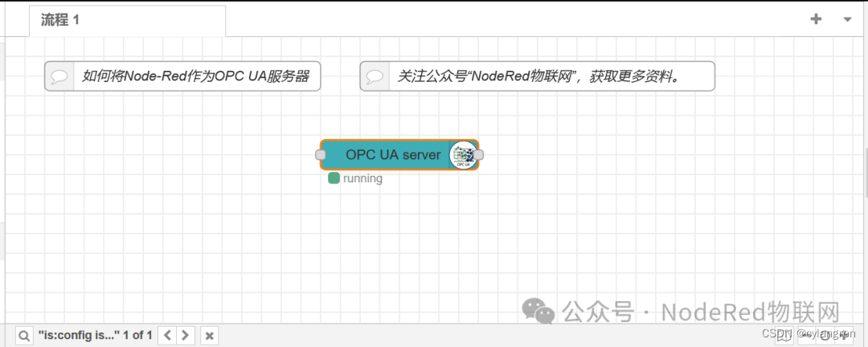Click the input port of OPC UA server node
This screenshot has height=347, width=868.
320,155
